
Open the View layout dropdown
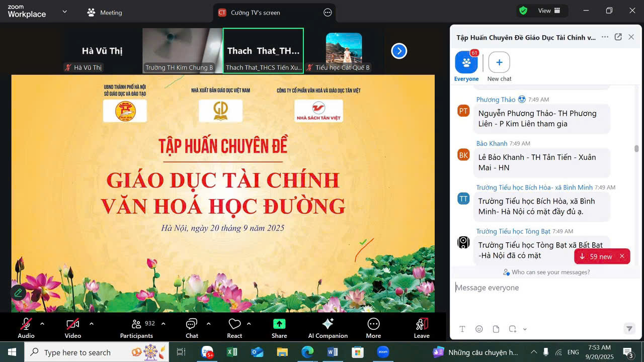pos(549,11)
